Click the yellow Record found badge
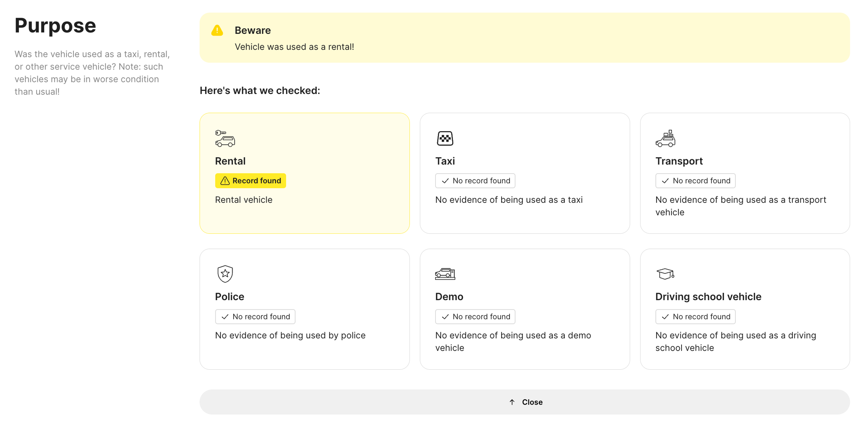This screenshot has height=429, width=868. point(250,181)
